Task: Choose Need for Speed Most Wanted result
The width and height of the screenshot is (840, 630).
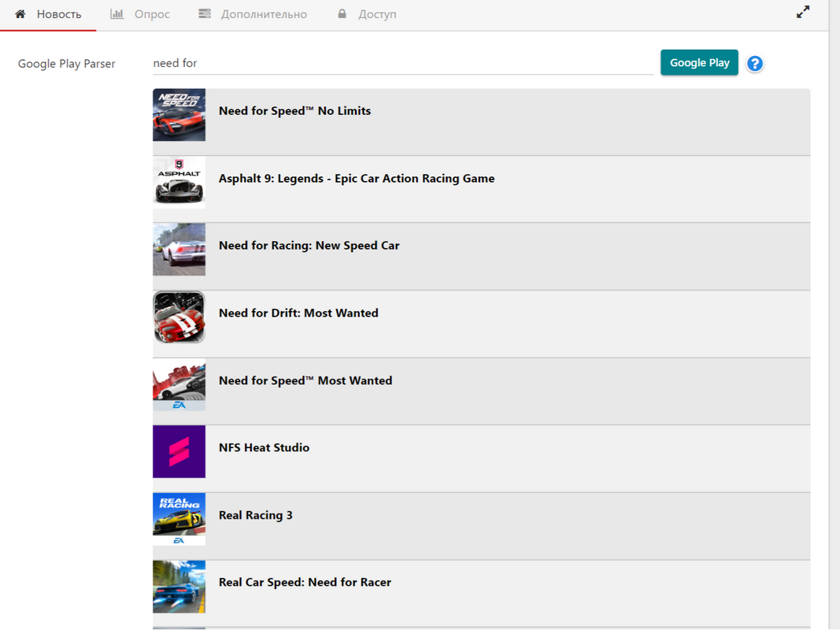Action: coord(481,391)
